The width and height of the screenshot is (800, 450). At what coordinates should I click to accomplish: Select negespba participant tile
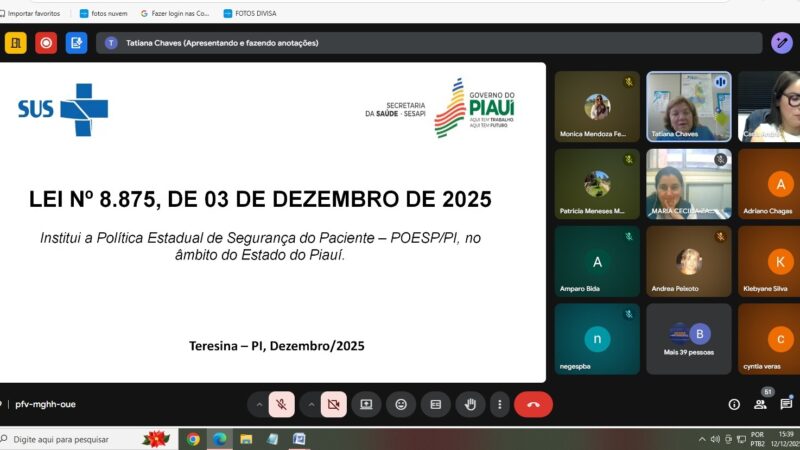597,339
